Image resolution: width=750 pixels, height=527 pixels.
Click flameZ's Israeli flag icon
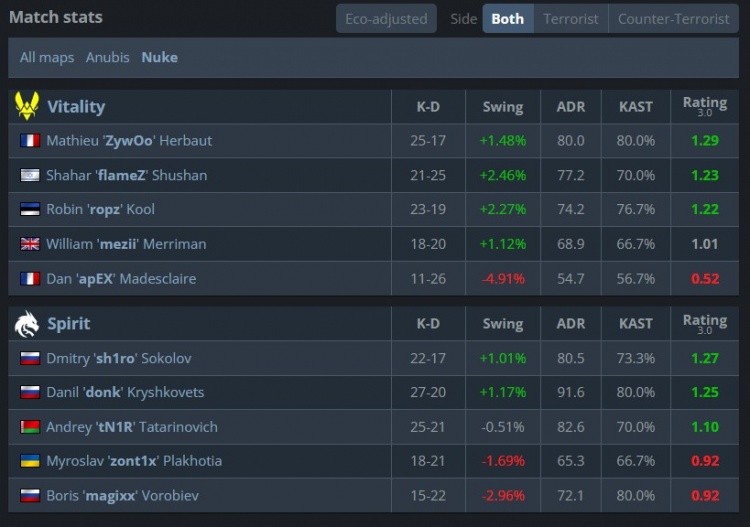click(30, 175)
